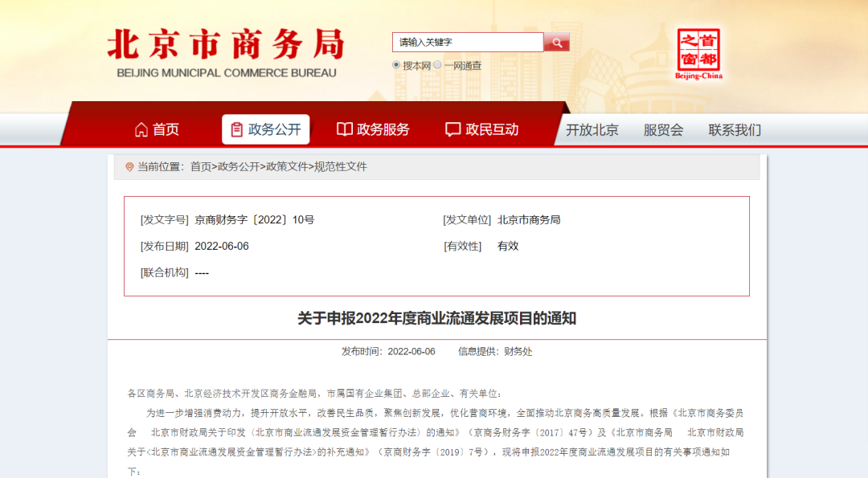Open the 联系我们 menu item
Image resolution: width=868 pixels, height=478 pixels.
click(735, 130)
